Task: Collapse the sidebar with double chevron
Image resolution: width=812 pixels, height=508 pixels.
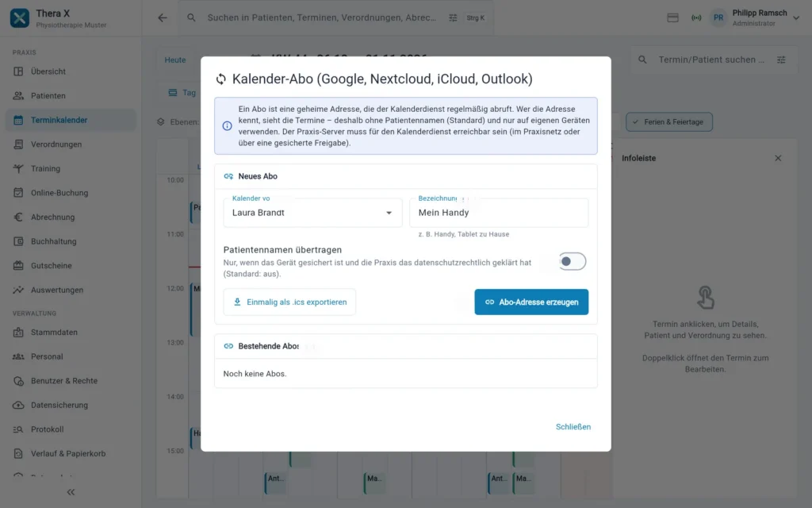Action: [x=71, y=492]
